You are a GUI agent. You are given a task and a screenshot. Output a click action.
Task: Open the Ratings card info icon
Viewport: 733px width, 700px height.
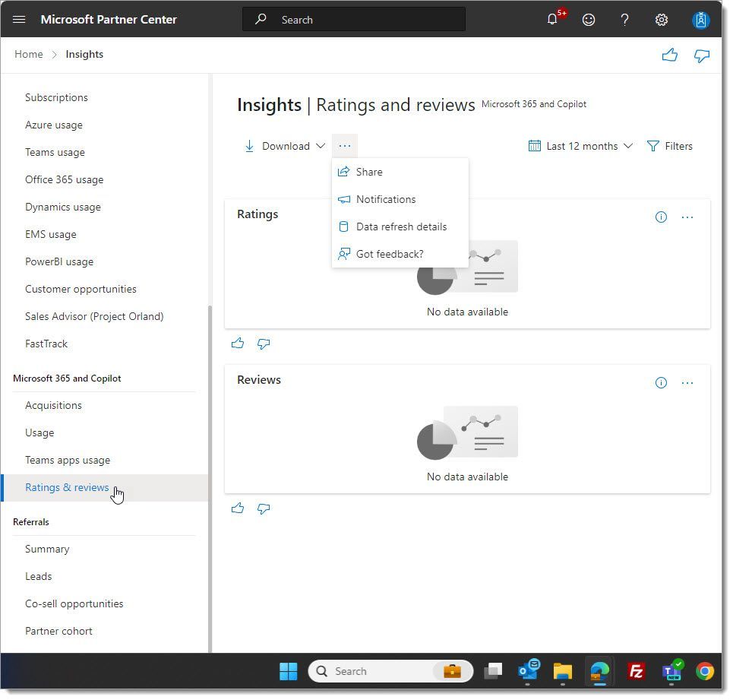pos(661,217)
